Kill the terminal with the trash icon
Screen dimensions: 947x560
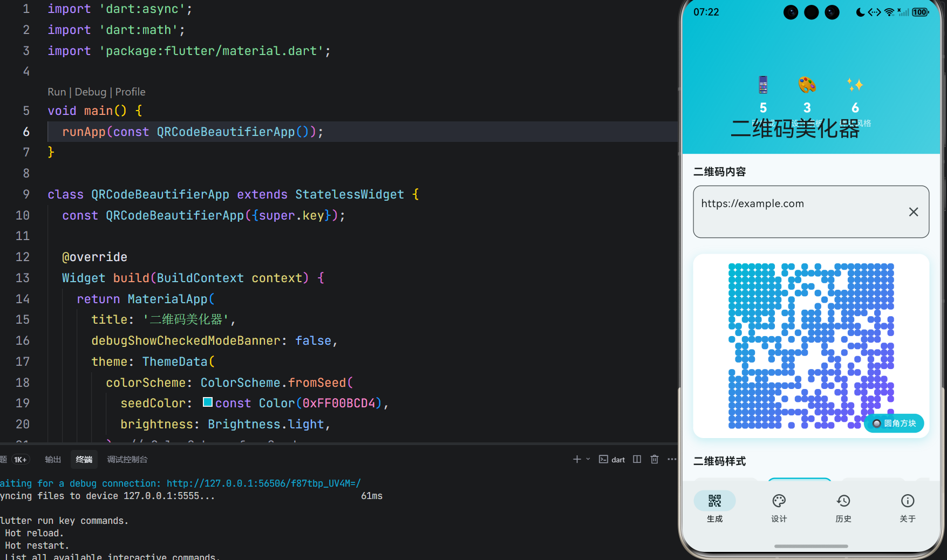655,459
